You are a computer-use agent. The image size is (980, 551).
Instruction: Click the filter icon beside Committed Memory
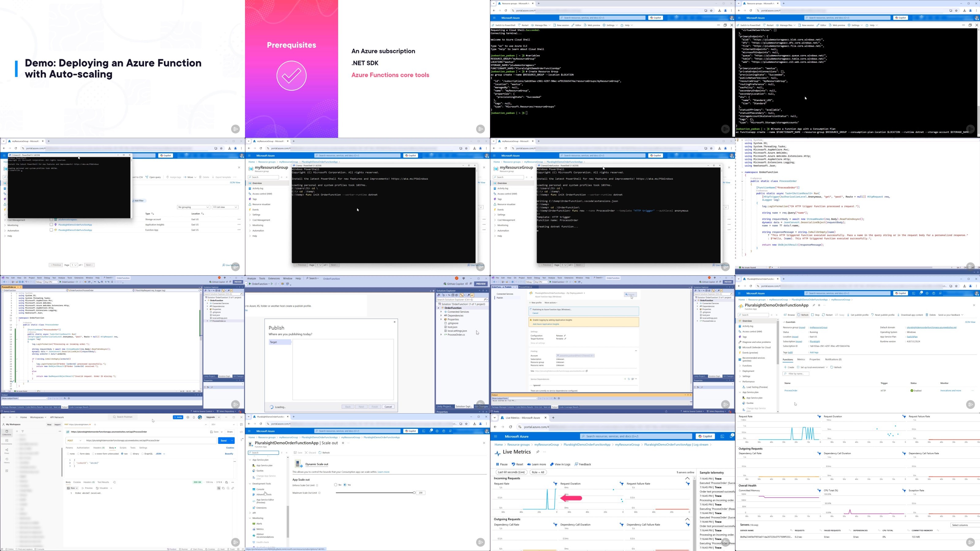(819, 490)
